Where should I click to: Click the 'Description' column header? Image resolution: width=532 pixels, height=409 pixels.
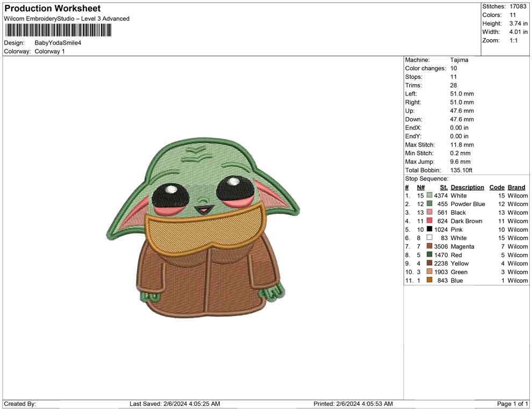click(x=467, y=187)
